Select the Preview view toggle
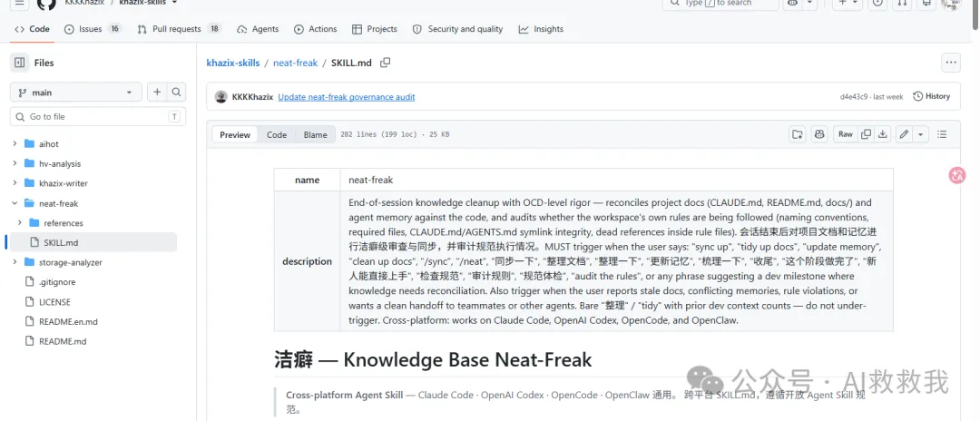 tap(235, 135)
